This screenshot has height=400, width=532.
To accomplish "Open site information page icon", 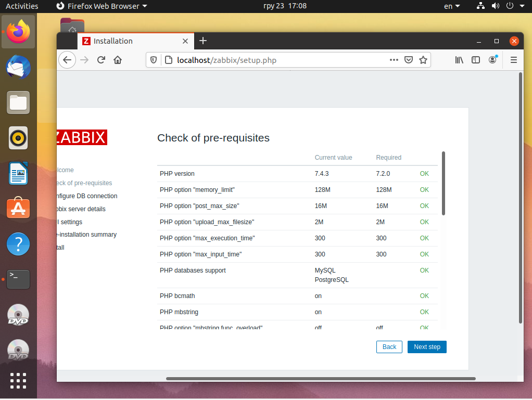I will pos(168,60).
